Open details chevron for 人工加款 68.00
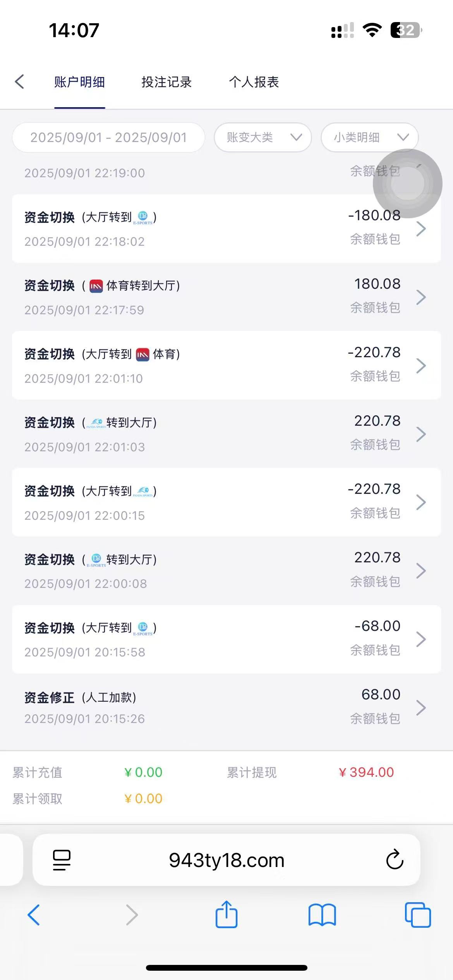The image size is (453, 980). [421, 708]
